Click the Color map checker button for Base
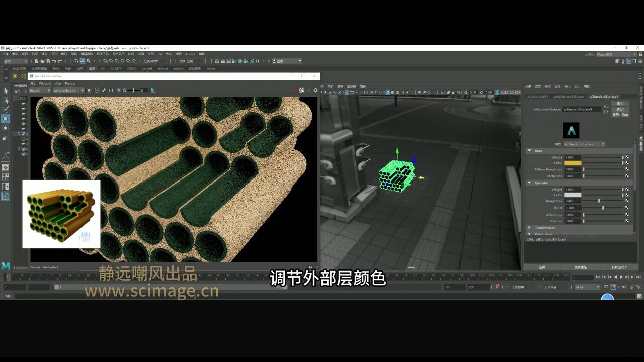This screenshot has height=362, width=644. (x=627, y=163)
